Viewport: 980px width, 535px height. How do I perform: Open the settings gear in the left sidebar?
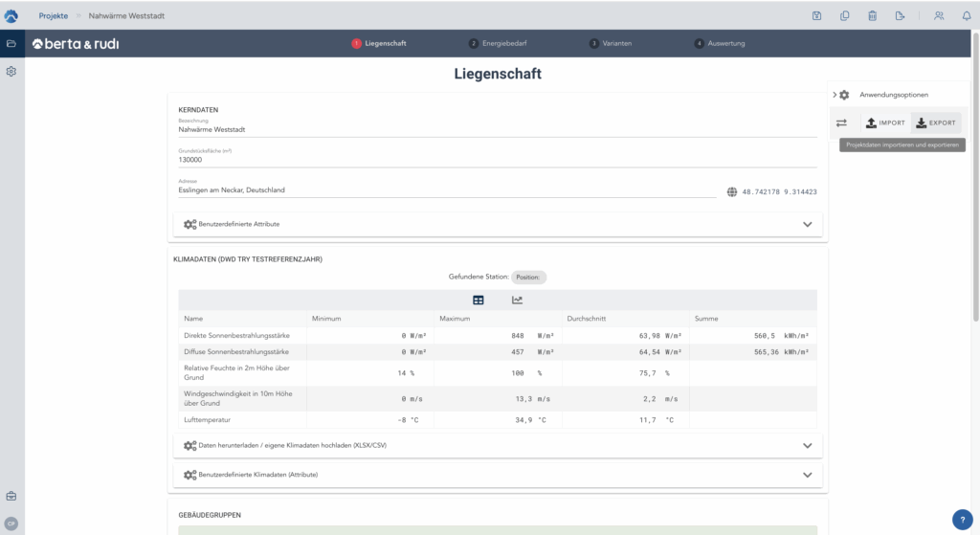pos(11,71)
